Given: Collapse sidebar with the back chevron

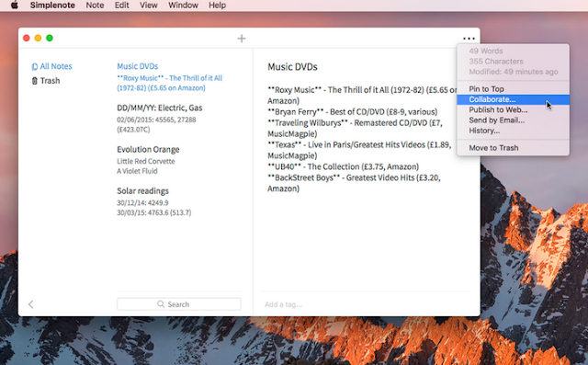Looking at the screenshot, I should [31, 304].
